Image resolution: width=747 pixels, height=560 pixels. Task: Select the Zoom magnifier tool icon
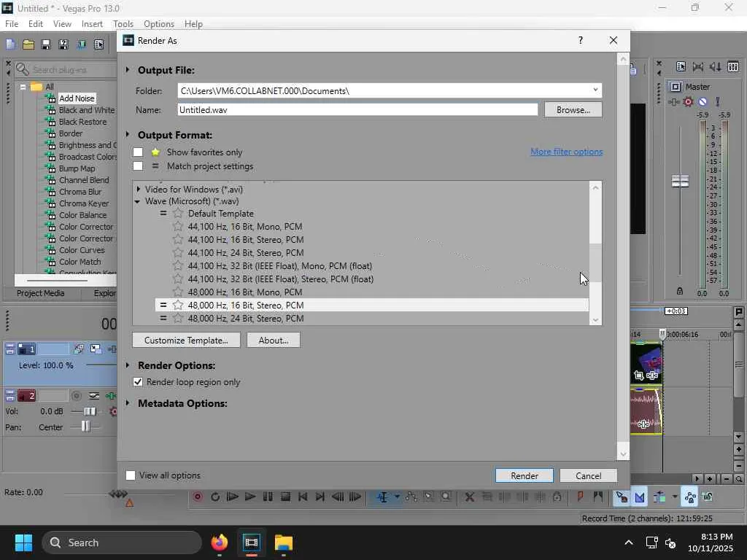[x=446, y=497]
